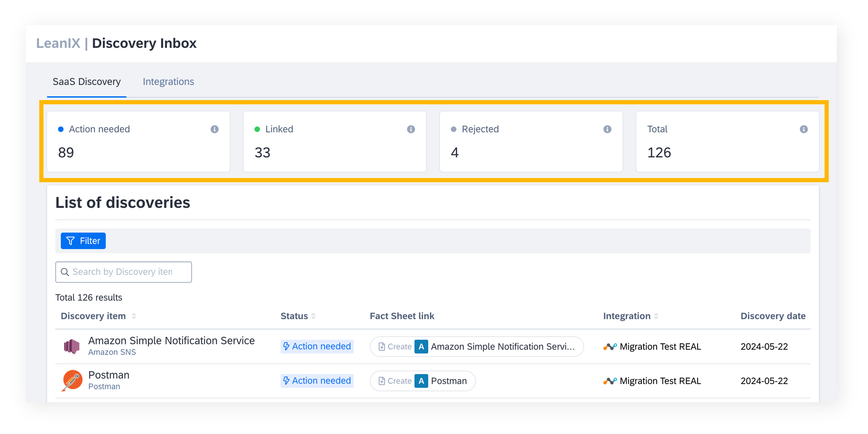The width and height of the screenshot is (868, 434).
Task: Sort by Integration column
Action: (656, 316)
